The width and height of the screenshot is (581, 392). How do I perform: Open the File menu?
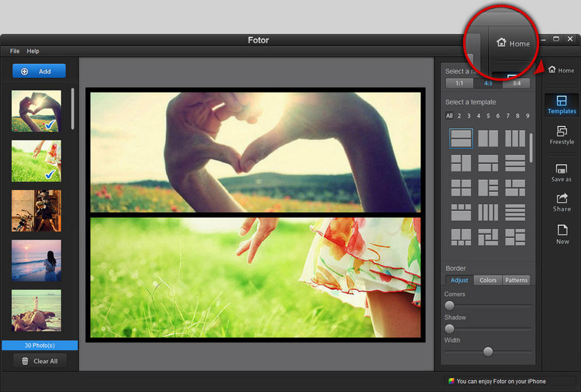[15, 51]
